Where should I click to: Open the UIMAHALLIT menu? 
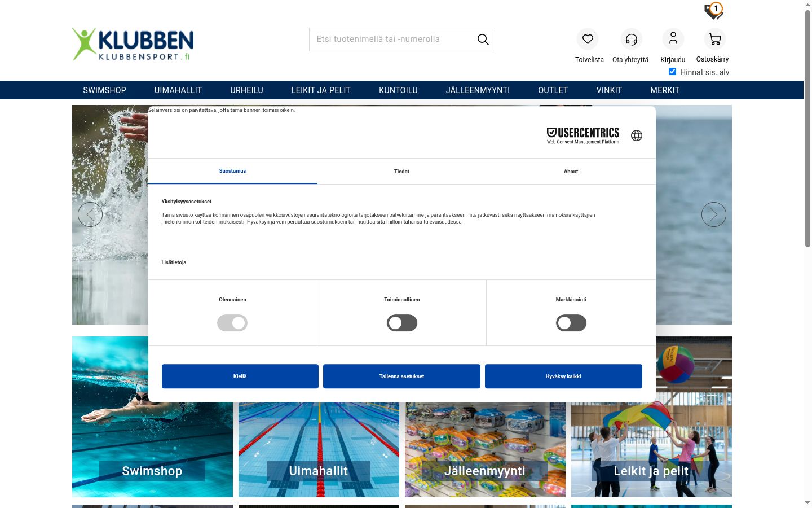pos(178,90)
